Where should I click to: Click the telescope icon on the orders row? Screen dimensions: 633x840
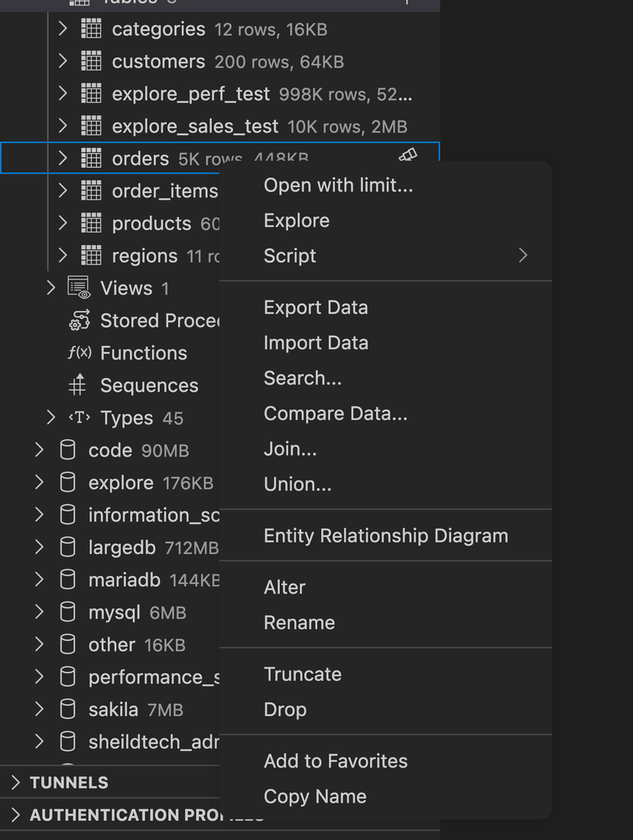click(x=408, y=155)
